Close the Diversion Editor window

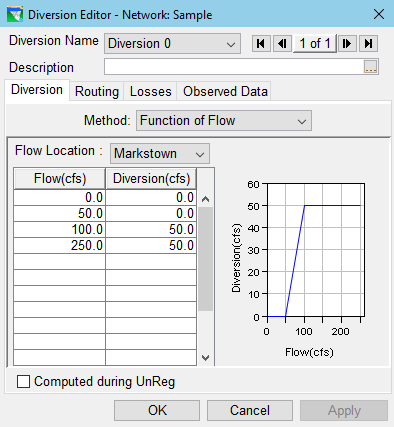coord(379,14)
